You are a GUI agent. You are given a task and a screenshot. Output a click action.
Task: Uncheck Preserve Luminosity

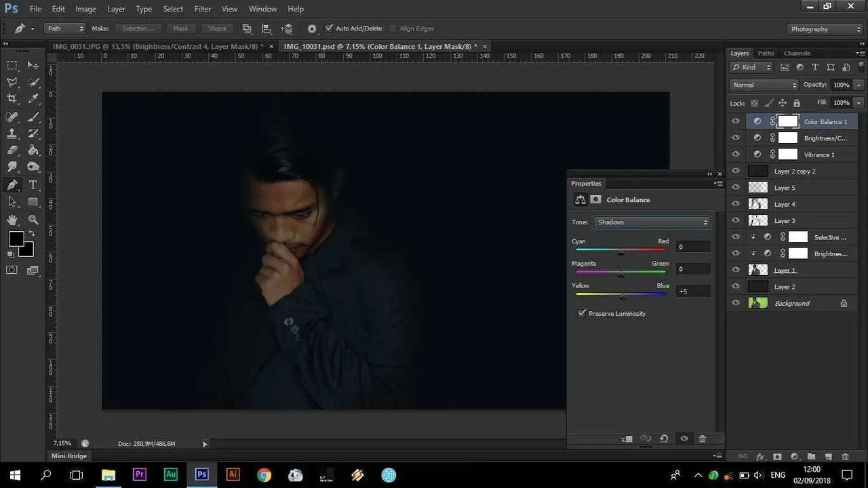(582, 313)
